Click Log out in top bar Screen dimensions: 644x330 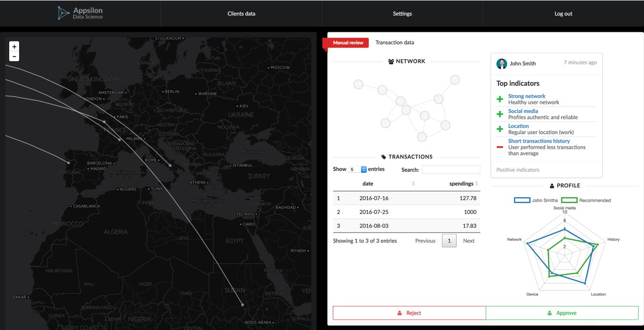[563, 13]
